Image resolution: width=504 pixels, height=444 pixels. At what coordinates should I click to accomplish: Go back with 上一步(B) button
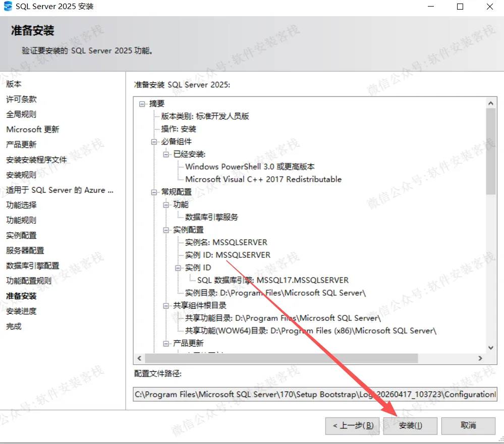(x=352, y=426)
